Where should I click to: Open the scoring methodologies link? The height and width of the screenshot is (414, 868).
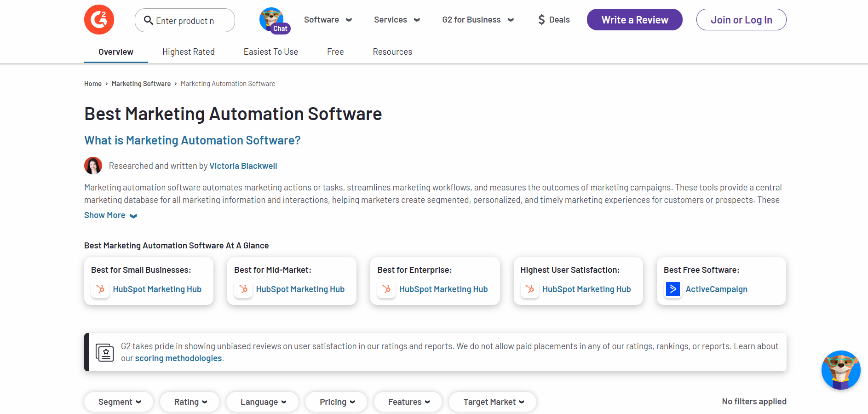point(178,358)
